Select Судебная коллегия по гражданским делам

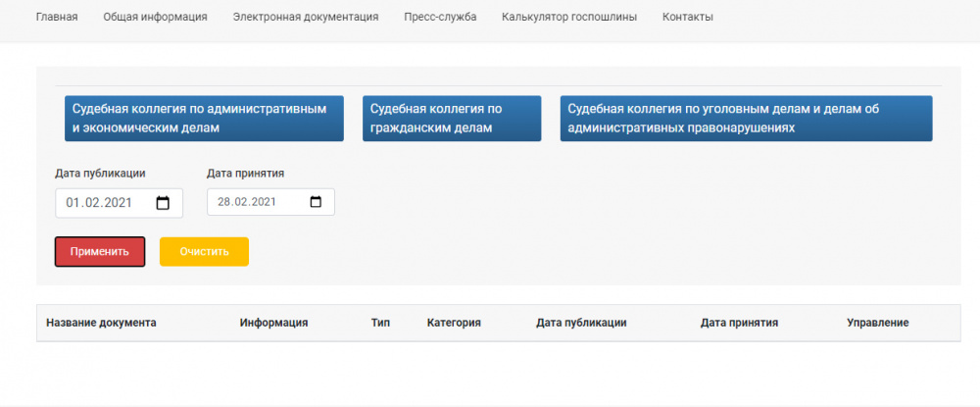pyautogui.click(x=451, y=119)
